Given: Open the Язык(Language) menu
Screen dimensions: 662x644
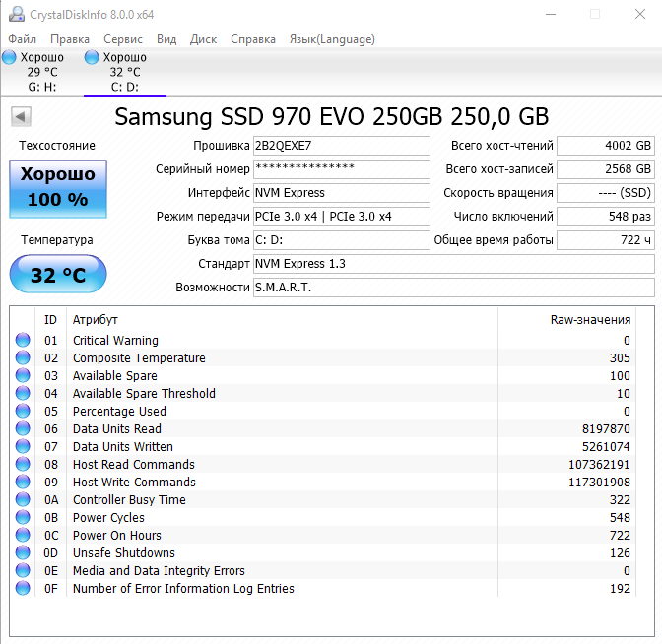Looking at the screenshot, I should tap(332, 39).
